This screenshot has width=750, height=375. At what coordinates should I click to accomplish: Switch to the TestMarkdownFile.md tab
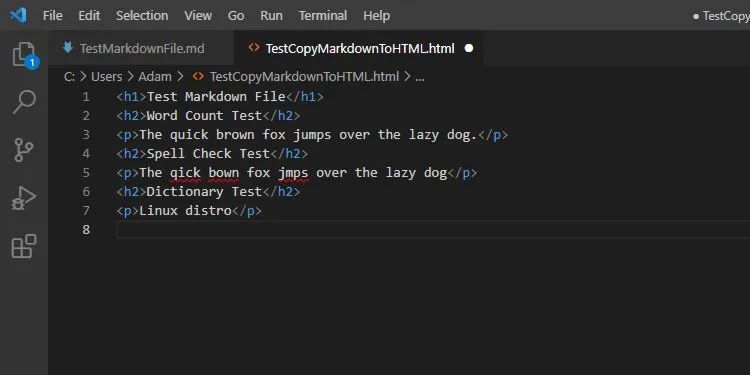(x=142, y=48)
